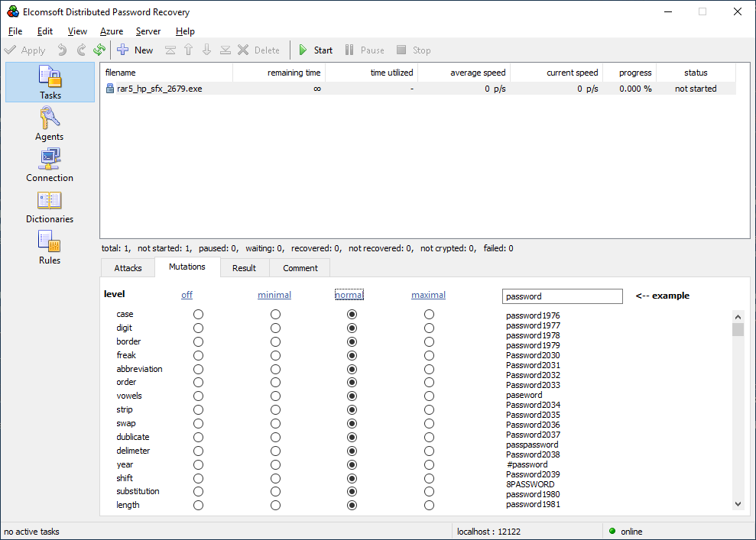
Task: Click the green refresh toolbar icon
Action: [99, 50]
